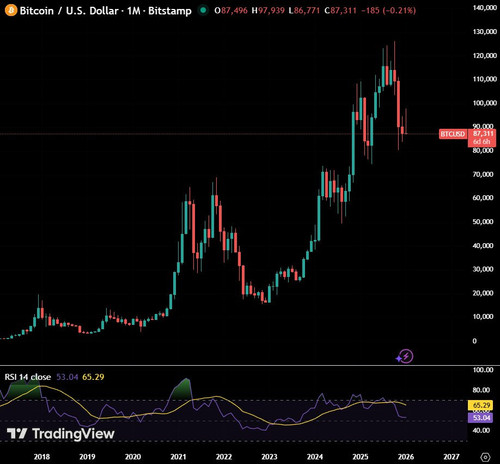Click the 80.00 RSI axis label
Viewport: 500px width, 464px height.
(x=482, y=390)
